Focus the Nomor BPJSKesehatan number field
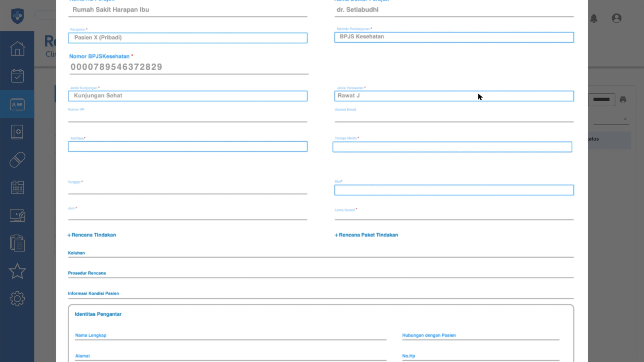The width and height of the screenshot is (644, 362). 189,67
